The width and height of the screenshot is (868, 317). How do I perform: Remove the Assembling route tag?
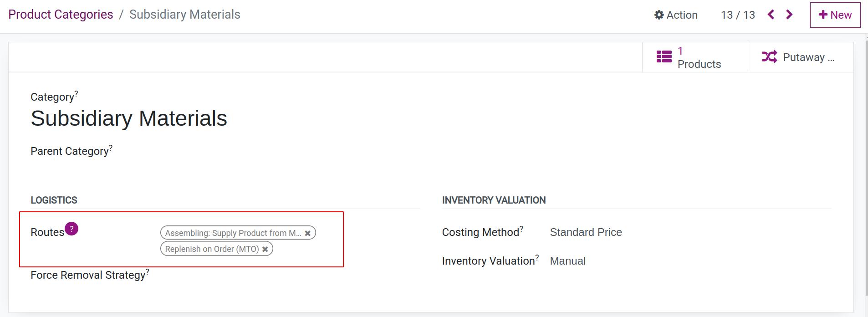(x=308, y=233)
